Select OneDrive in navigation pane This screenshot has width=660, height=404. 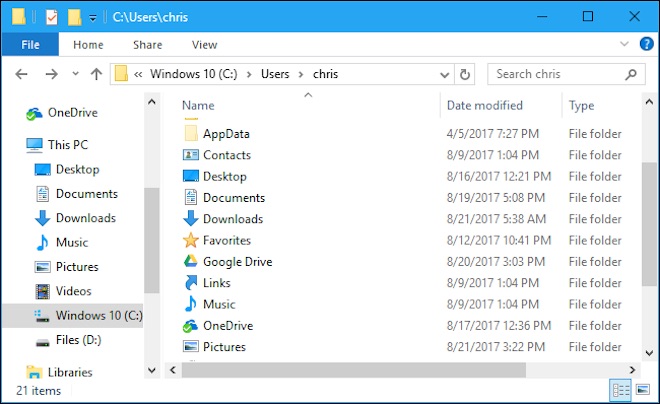(62, 113)
